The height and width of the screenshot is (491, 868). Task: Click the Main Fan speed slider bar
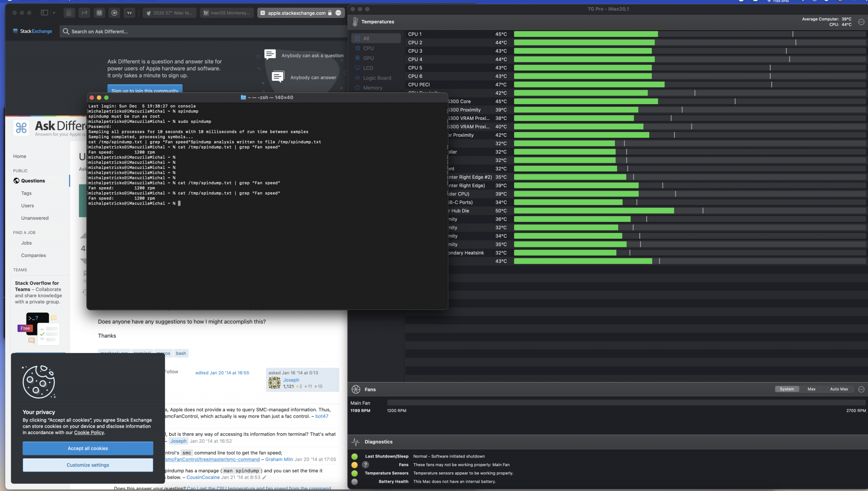click(x=626, y=403)
